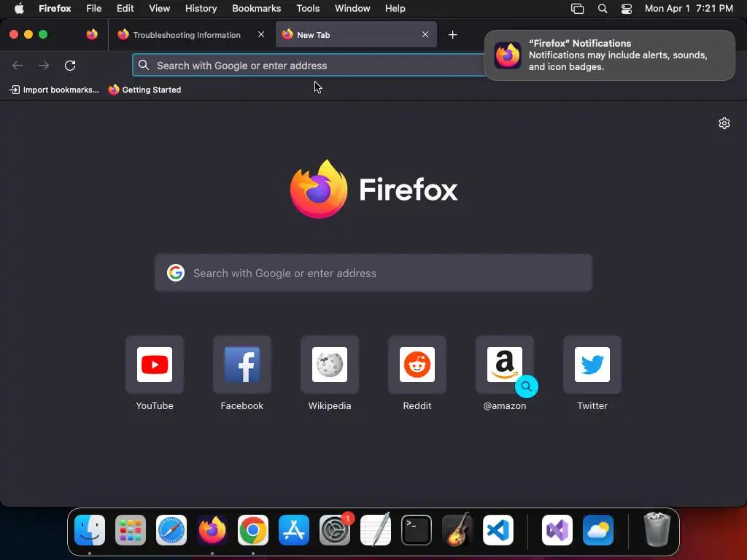This screenshot has width=747, height=560.
Task: Open TextEdit from the Dock
Action: [376, 530]
